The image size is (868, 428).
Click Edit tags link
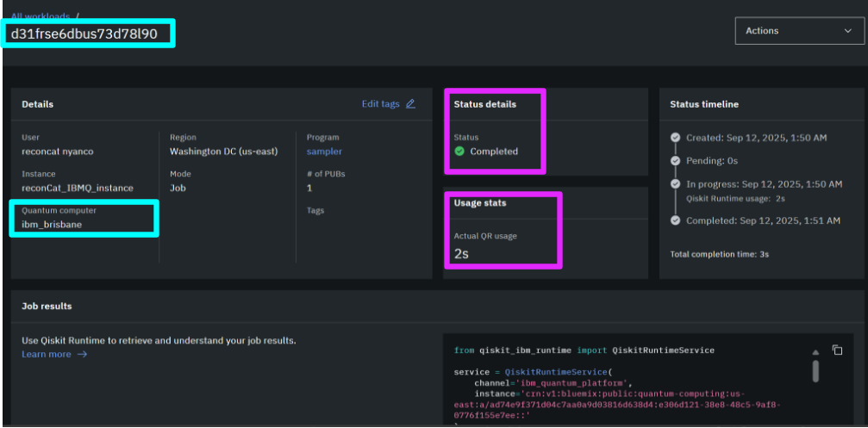point(380,104)
